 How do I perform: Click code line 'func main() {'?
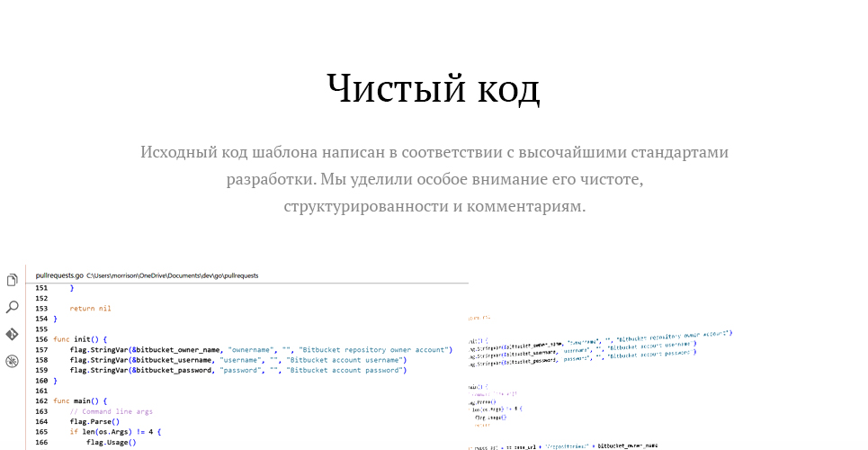(x=80, y=401)
